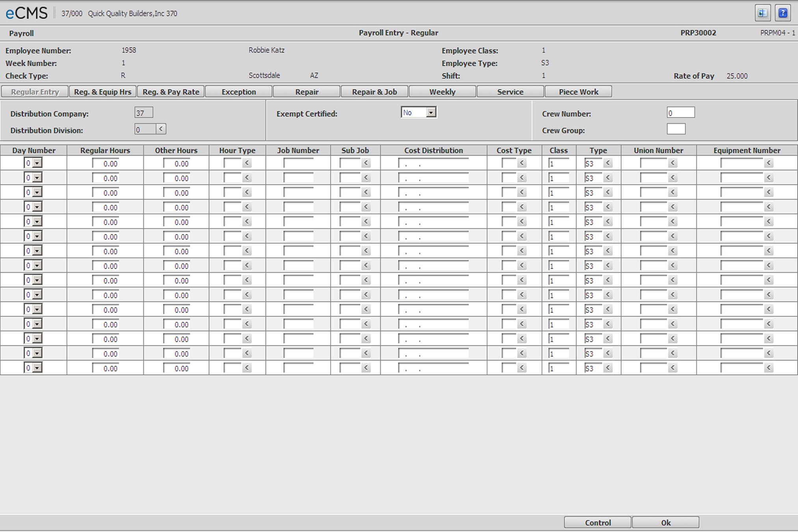The height and width of the screenshot is (532, 798).
Task: Open Sub Job lookup in ninth row
Action: coord(366,280)
